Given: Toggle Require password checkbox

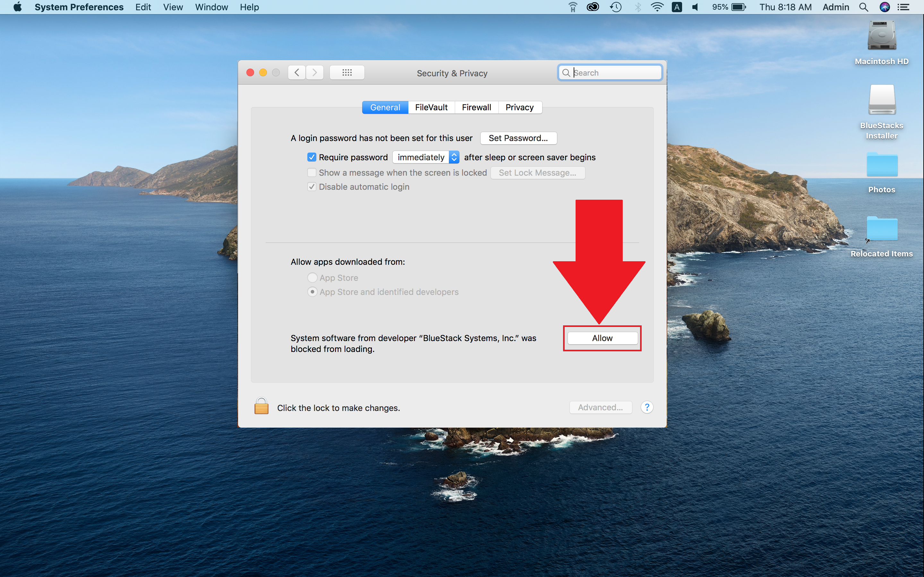Looking at the screenshot, I should point(309,157).
